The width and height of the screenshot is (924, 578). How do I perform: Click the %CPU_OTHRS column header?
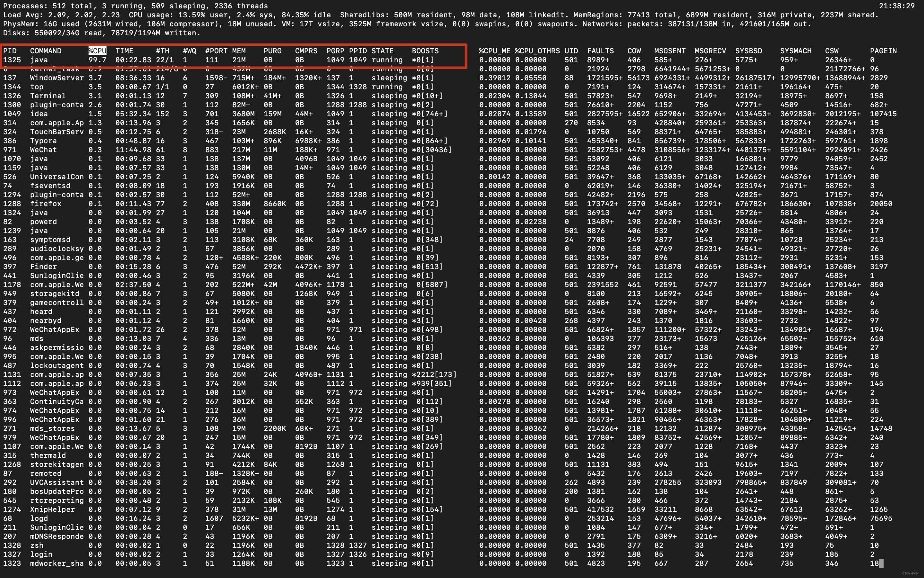tap(537, 51)
